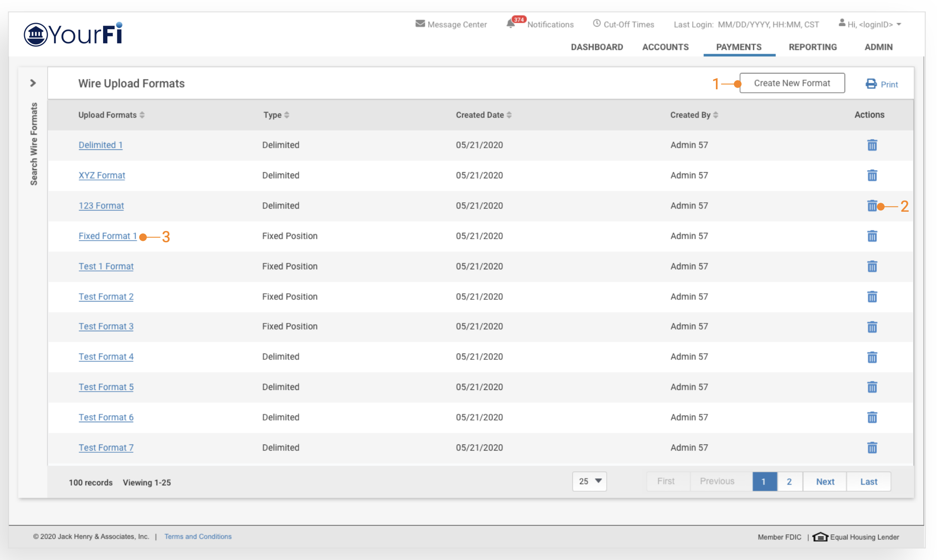Click Create New Format button
Screen dimensions: 937x560
tap(792, 83)
